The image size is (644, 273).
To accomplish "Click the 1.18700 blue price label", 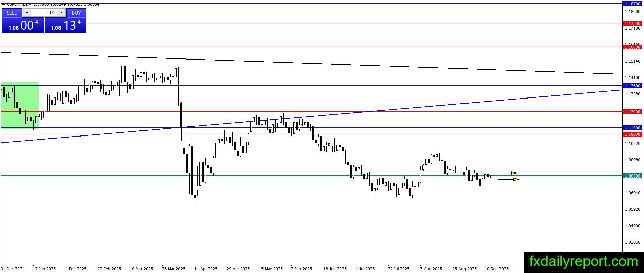I will [x=633, y=4].
